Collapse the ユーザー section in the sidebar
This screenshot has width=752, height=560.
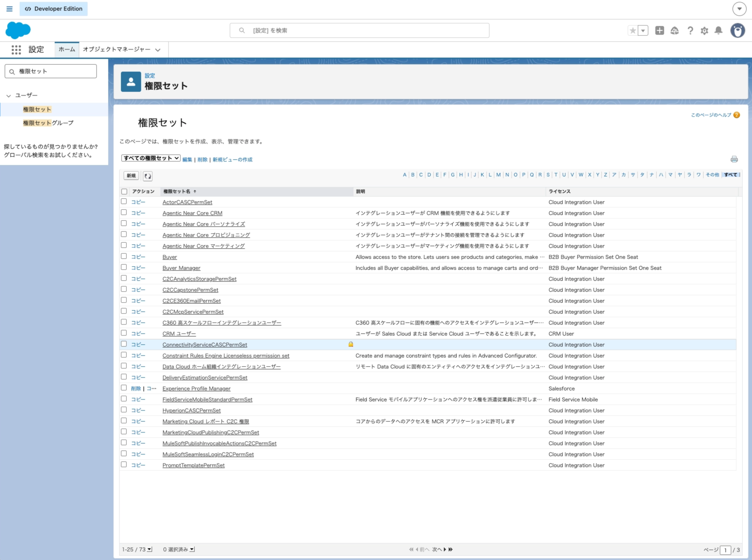click(8, 96)
